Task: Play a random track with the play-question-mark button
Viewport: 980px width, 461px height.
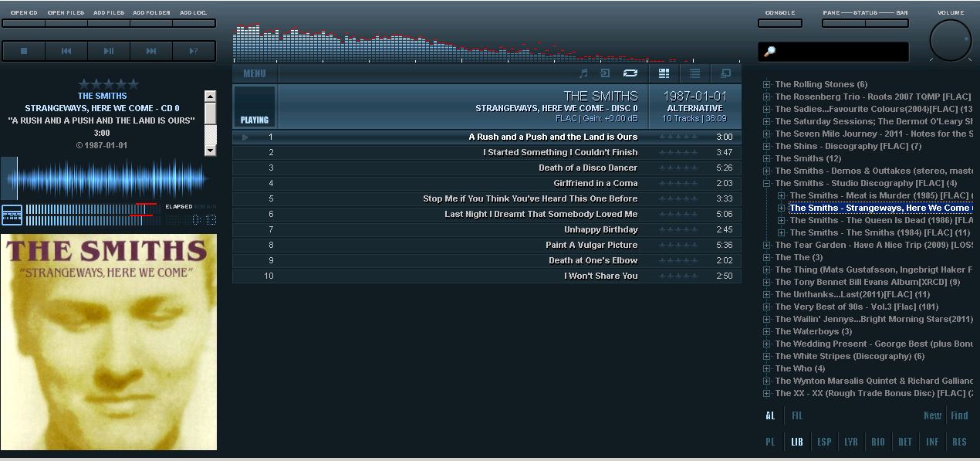Action: [194, 51]
